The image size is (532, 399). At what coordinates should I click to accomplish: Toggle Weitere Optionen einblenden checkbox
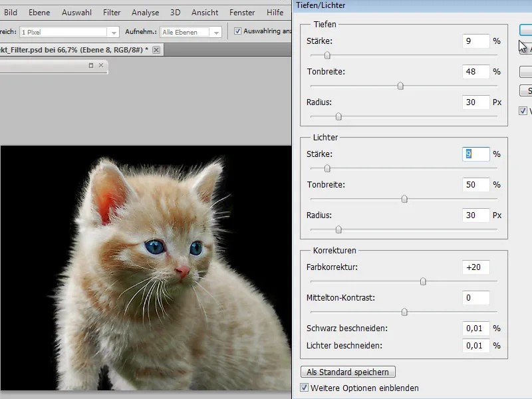click(x=304, y=388)
